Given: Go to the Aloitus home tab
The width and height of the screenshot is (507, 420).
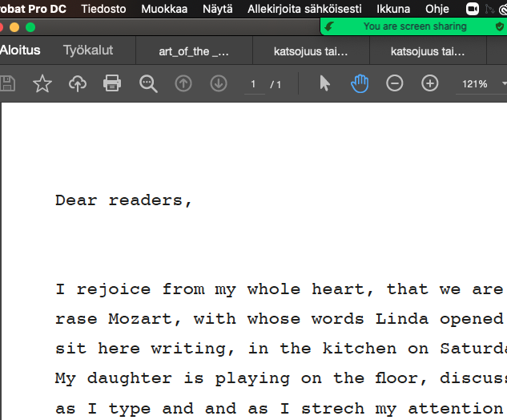Looking at the screenshot, I should point(20,50).
